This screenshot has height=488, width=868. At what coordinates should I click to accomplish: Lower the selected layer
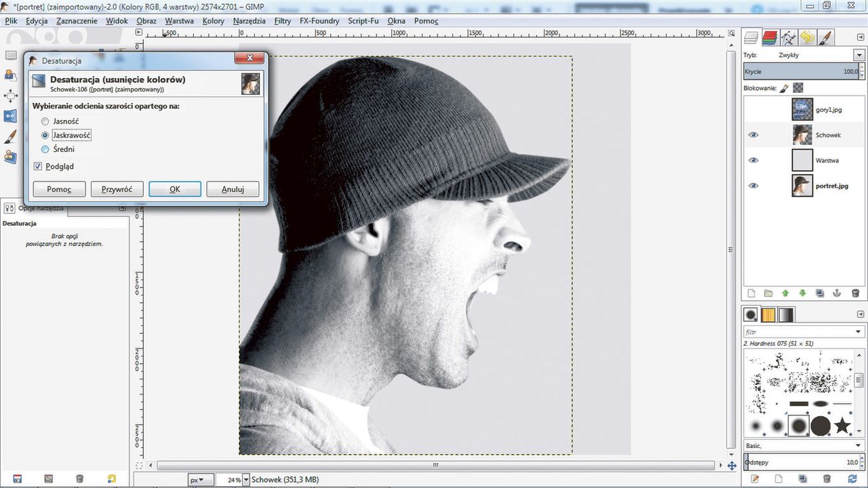click(803, 293)
